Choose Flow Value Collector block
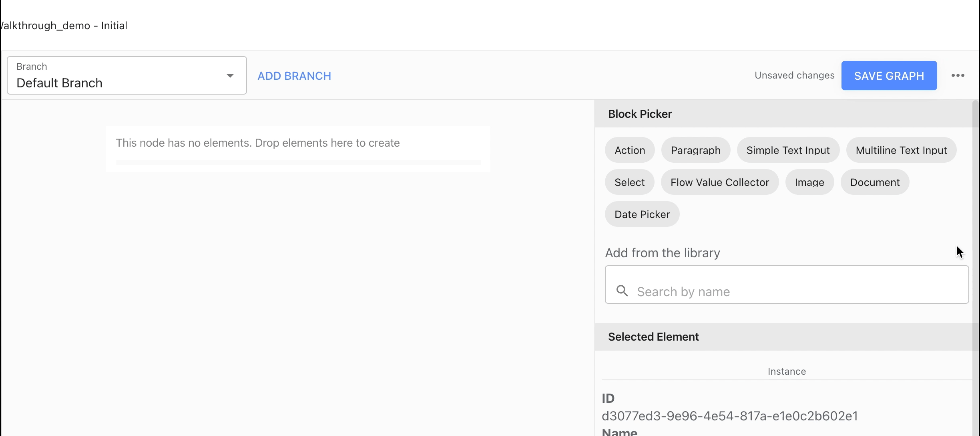Viewport: 980px width, 436px height. [x=719, y=182]
